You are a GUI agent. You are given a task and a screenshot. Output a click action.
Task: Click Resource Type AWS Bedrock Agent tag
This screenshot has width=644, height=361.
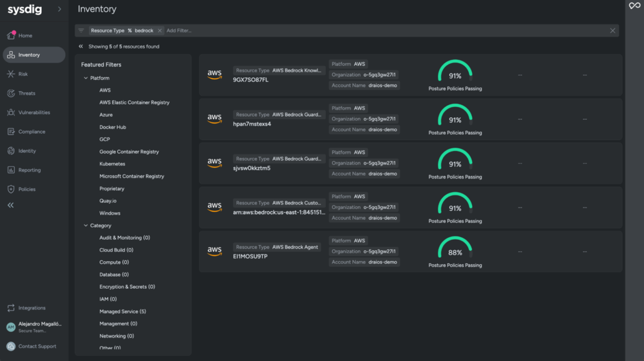click(x=277, y=247)
